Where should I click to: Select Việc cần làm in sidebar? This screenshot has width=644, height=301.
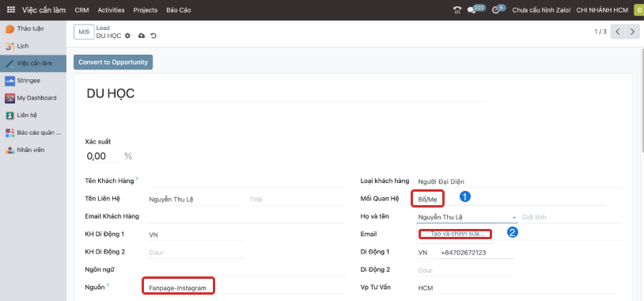pos(33,63)
